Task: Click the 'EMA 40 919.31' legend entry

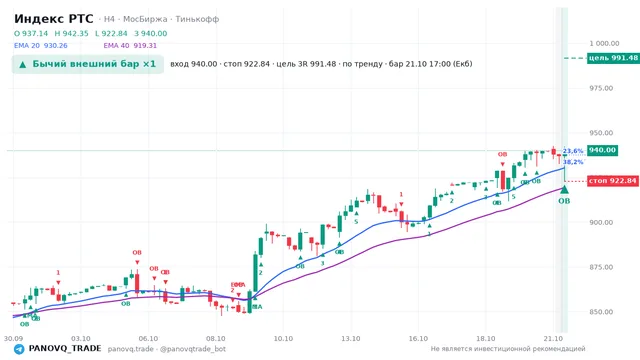Action: 130,45
